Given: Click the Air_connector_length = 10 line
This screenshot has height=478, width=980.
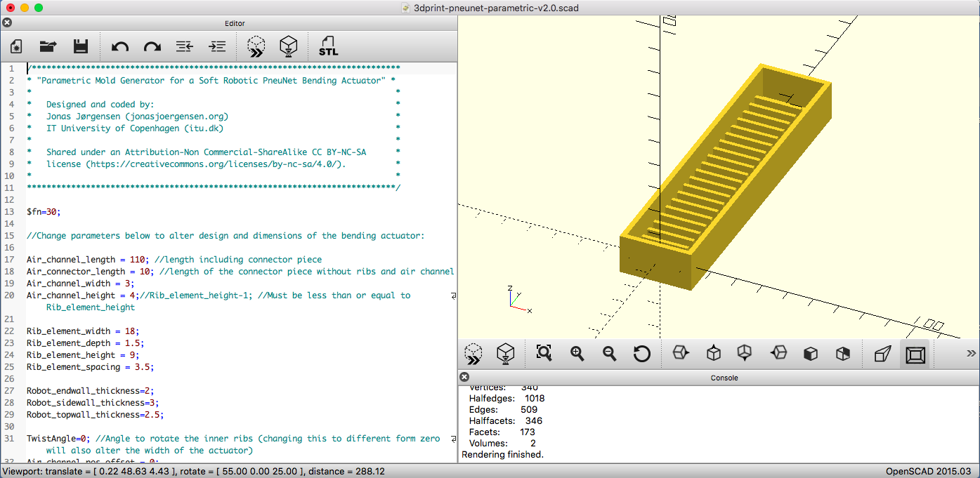Looking at the screenshot, I should [x=241, y=271].
